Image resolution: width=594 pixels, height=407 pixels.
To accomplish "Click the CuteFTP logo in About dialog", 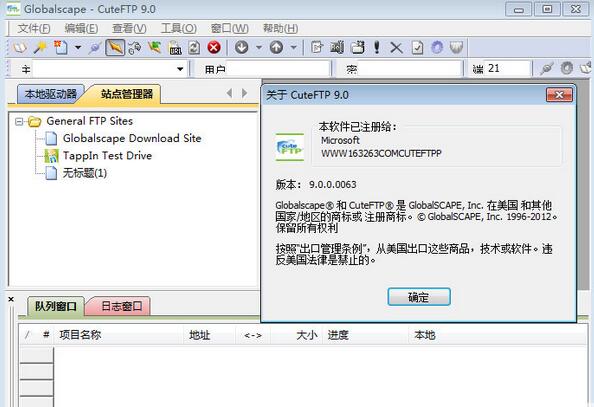I will (290, 147).
